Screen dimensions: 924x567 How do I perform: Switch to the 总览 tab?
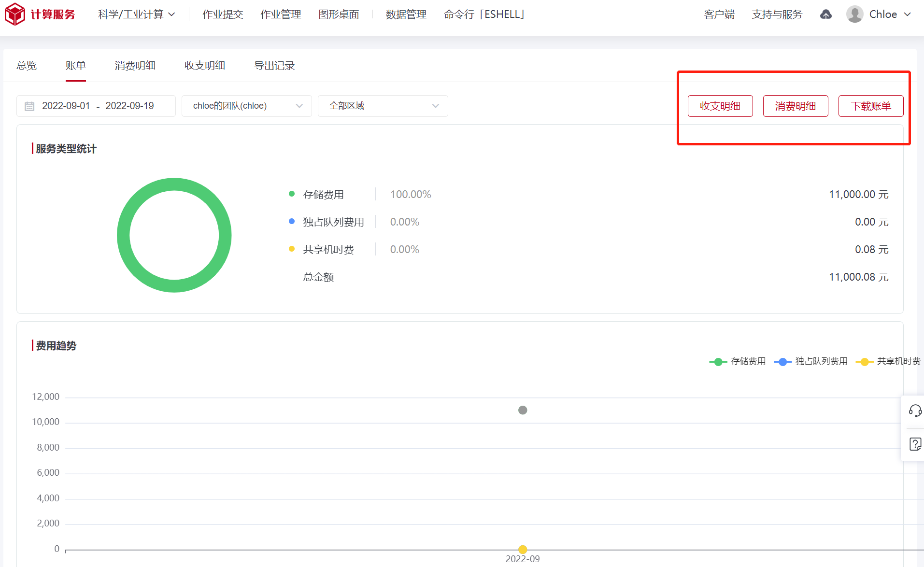pos(27,66)
